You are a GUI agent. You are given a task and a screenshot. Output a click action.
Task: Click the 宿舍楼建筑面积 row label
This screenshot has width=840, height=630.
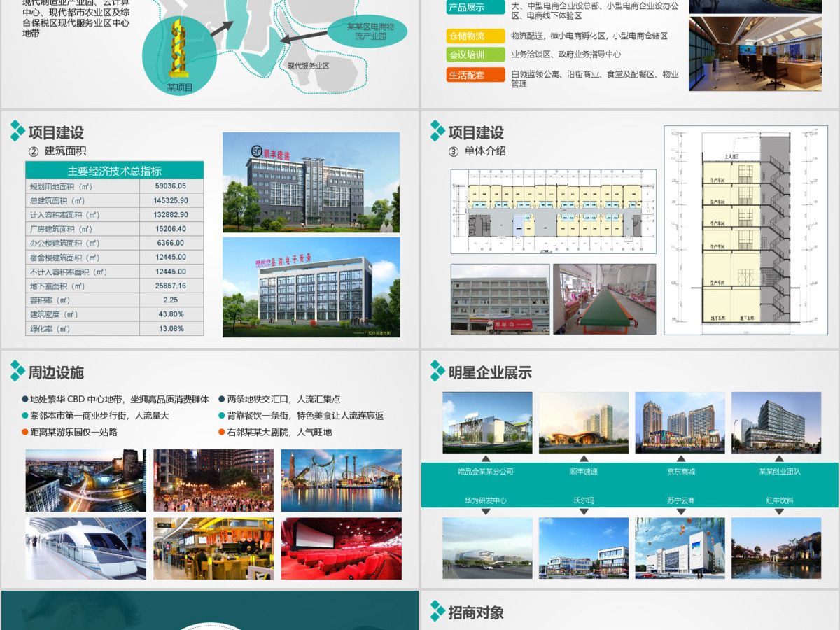(64, 258)
